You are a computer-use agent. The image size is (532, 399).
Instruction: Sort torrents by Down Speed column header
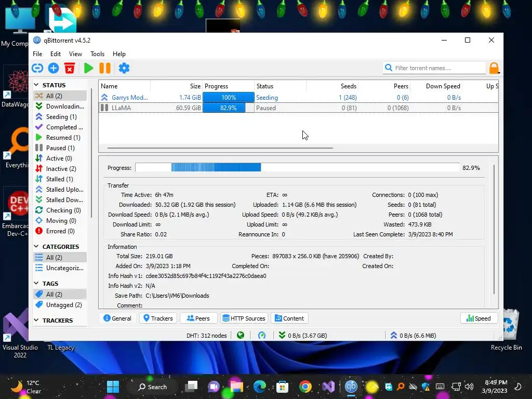pos(436,86)
